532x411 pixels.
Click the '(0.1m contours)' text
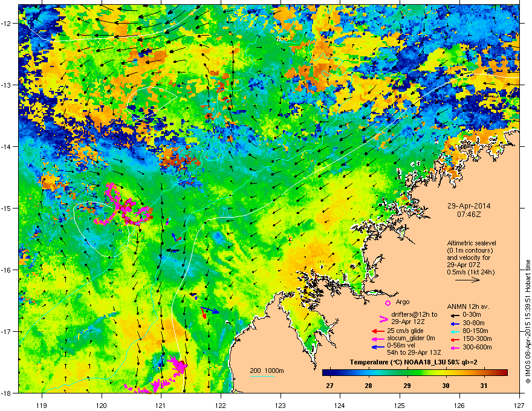pos(470,251)
